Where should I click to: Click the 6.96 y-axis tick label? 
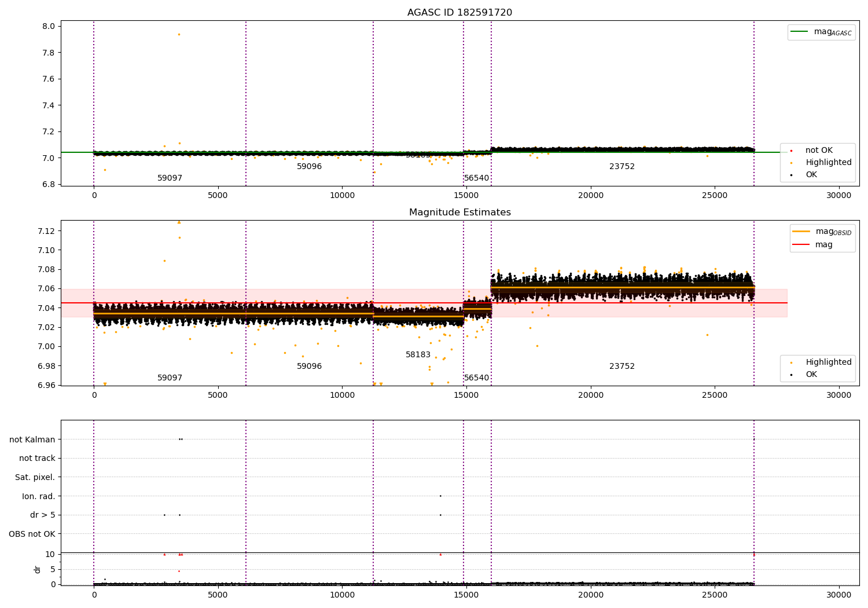tap(46, 385)
